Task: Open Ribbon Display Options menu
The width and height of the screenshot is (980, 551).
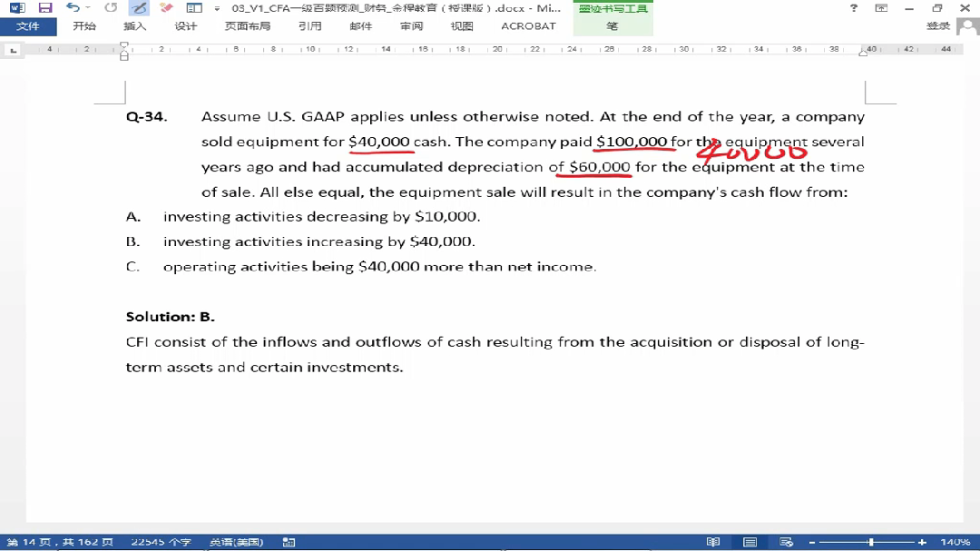Action: (x=881, y=8)
